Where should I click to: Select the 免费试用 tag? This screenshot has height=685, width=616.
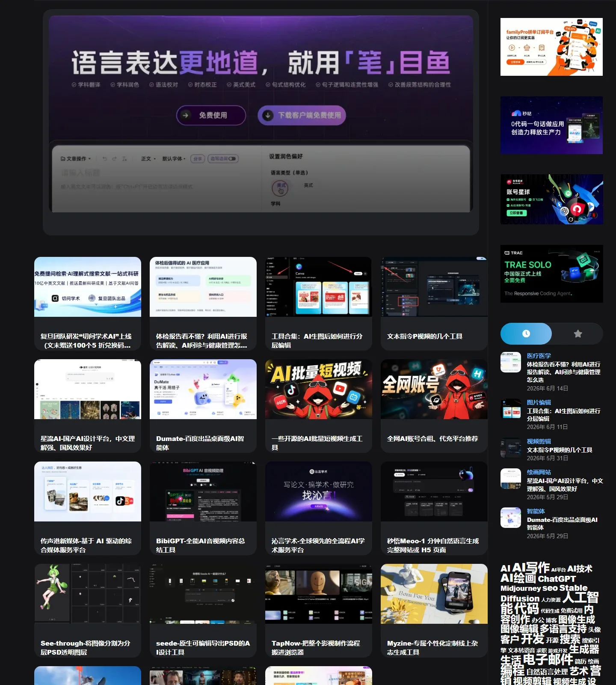pos(572,611)
